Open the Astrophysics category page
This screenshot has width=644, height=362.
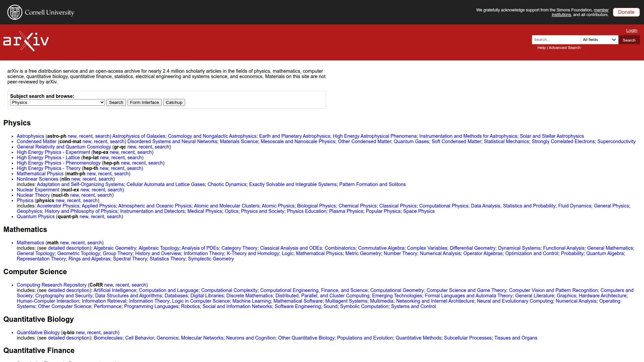click(30, 136)
